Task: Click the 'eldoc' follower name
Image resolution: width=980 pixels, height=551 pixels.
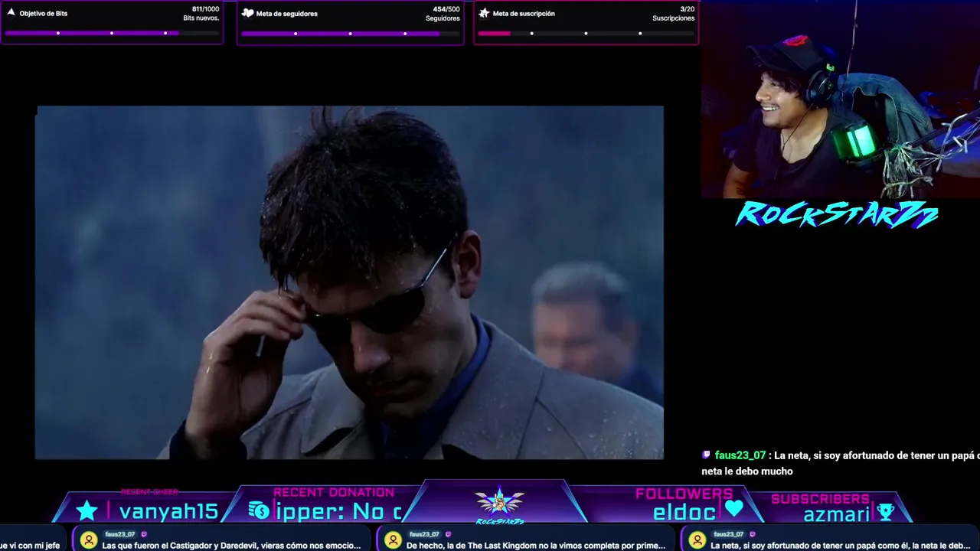Action: [684, 513]
